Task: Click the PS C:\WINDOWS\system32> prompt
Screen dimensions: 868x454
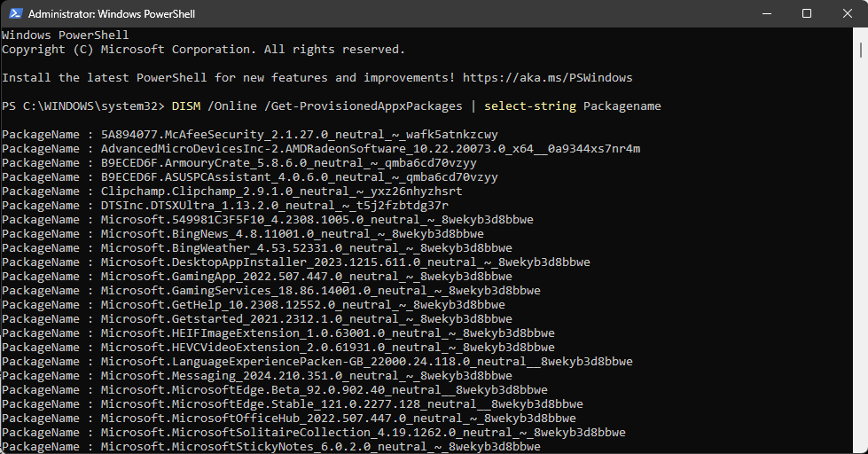Action: pos(83,106)
